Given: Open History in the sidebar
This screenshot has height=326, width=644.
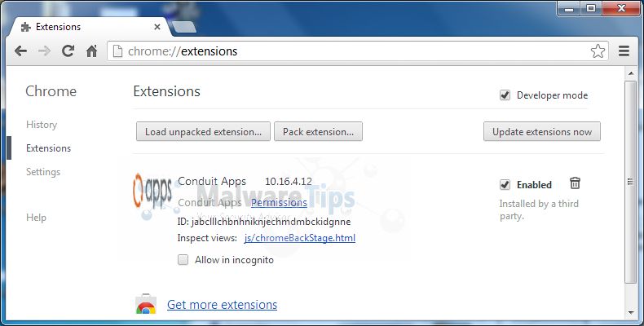Looking at the screenshot, I should coord(42,125).
